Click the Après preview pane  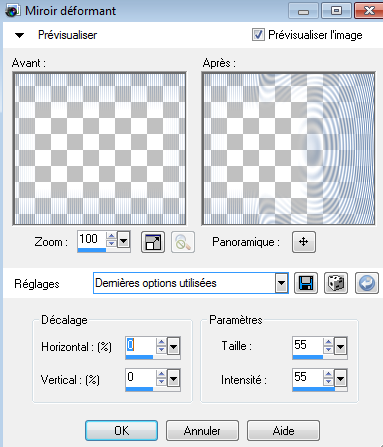(289, 149)
